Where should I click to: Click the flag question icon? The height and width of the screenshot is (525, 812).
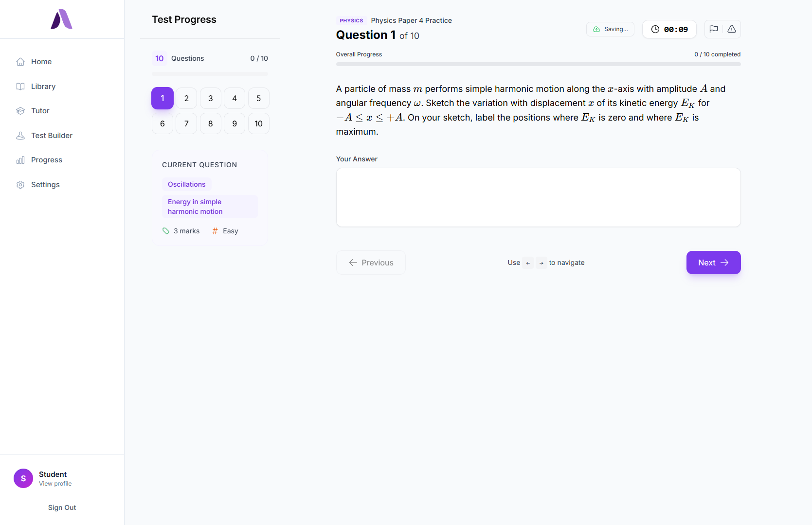coord(714,29)
